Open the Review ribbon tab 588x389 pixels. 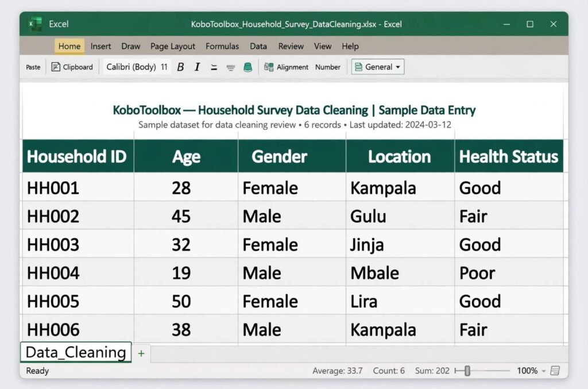(291, 46)
